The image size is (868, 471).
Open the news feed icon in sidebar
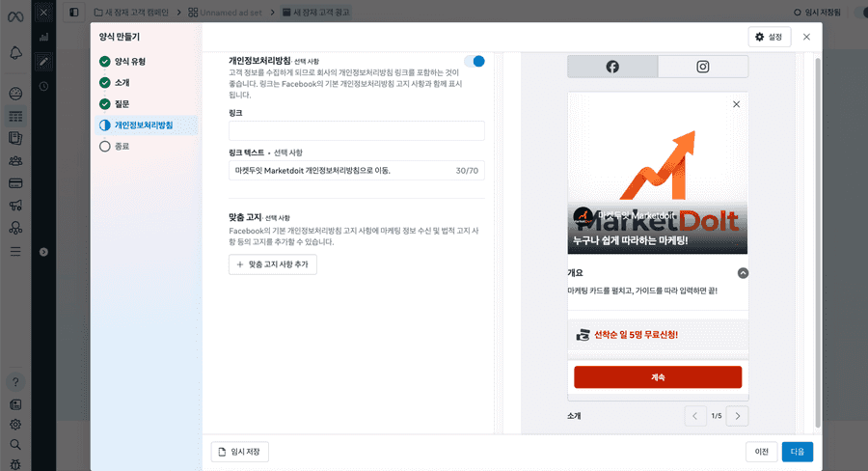pyautogui.click(x=15, y=404)
